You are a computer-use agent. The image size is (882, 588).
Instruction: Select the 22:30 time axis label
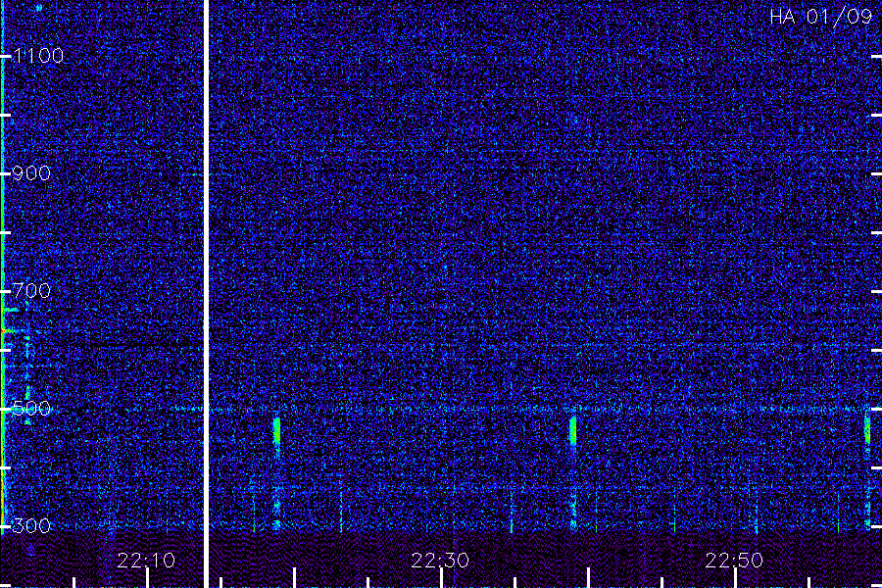click(440, 561)
